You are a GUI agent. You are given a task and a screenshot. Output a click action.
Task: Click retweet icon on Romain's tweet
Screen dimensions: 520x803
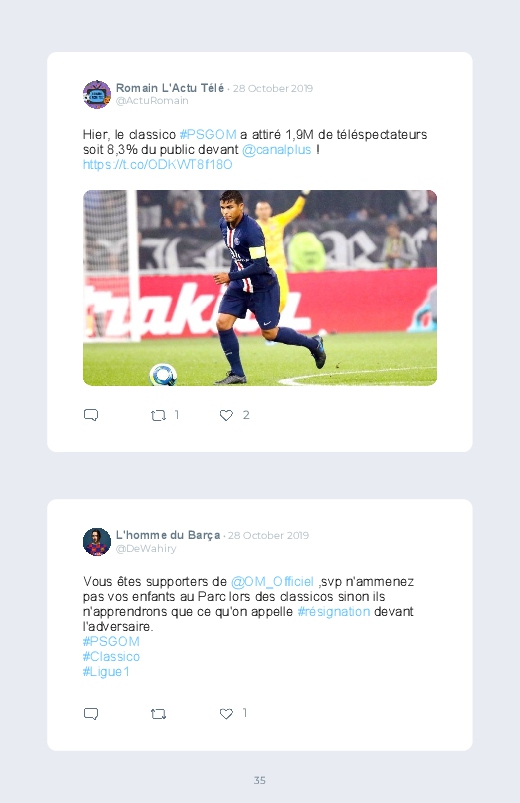[158, 415]
